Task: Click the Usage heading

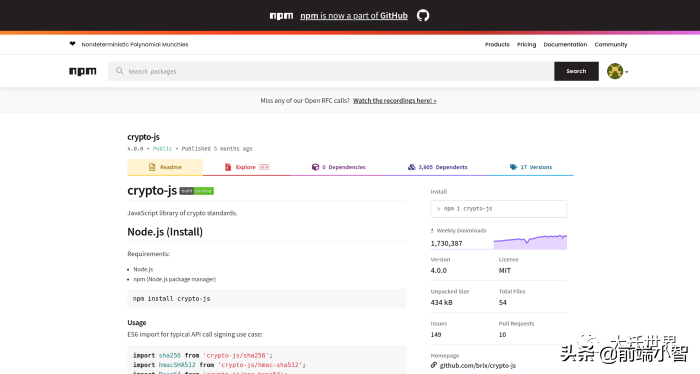Action: [x=137, y=323]
